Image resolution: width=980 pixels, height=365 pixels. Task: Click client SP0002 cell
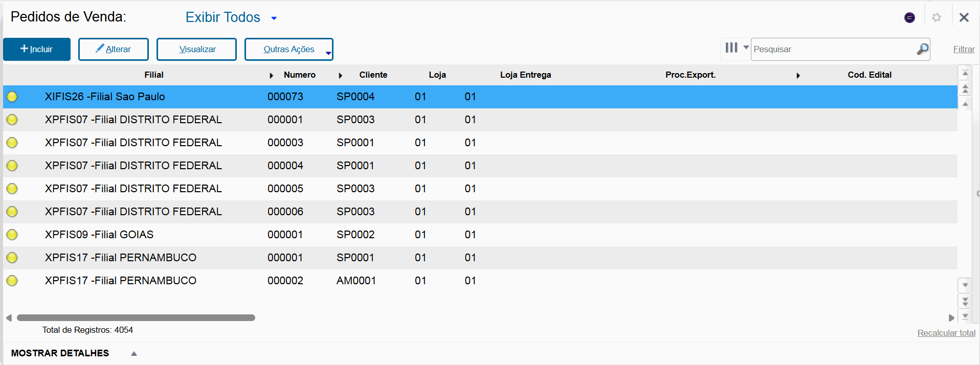click(355, 235)
